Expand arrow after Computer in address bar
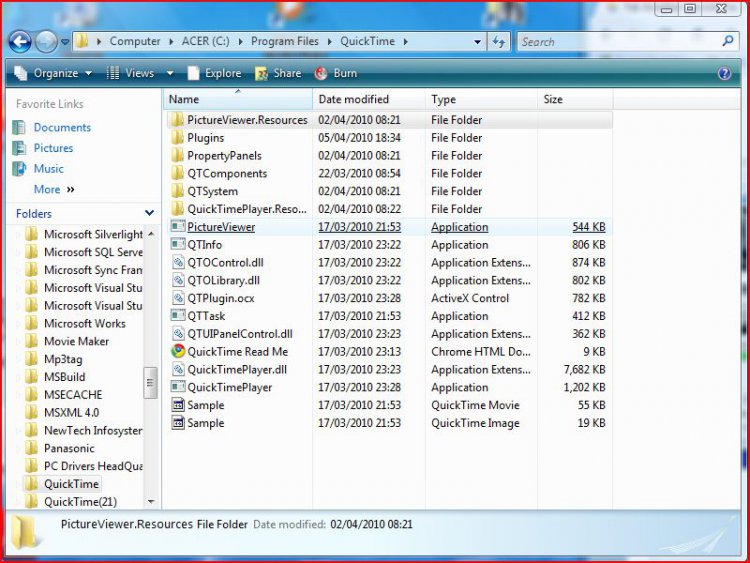Viewport: 750px width, 563px height. 171,42
